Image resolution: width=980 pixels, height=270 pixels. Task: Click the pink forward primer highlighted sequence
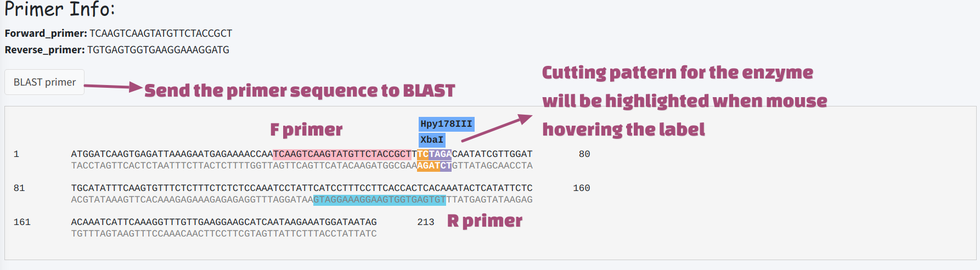point(342,154)
